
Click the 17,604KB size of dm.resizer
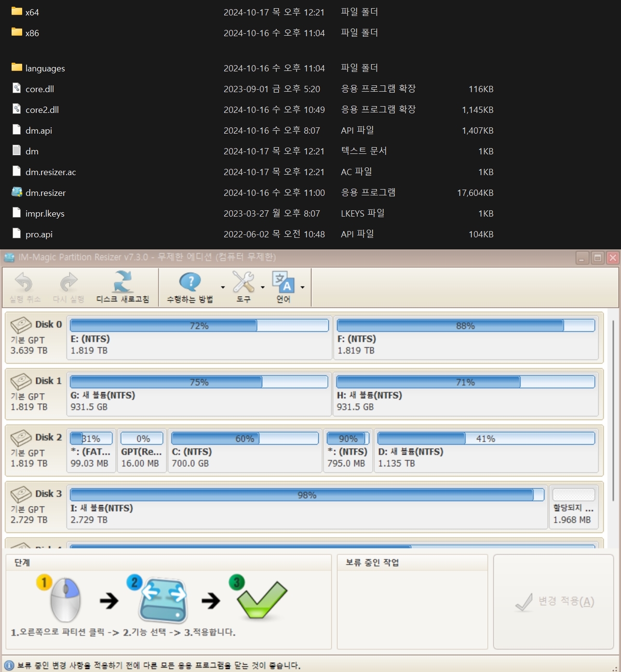click(x=475, y=193)
